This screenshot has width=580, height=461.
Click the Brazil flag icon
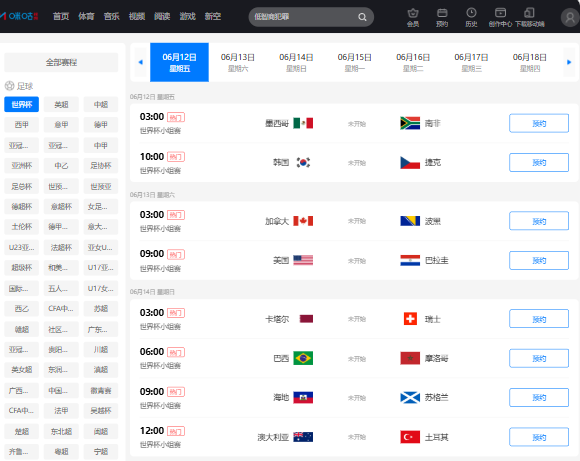pos(303,358)
